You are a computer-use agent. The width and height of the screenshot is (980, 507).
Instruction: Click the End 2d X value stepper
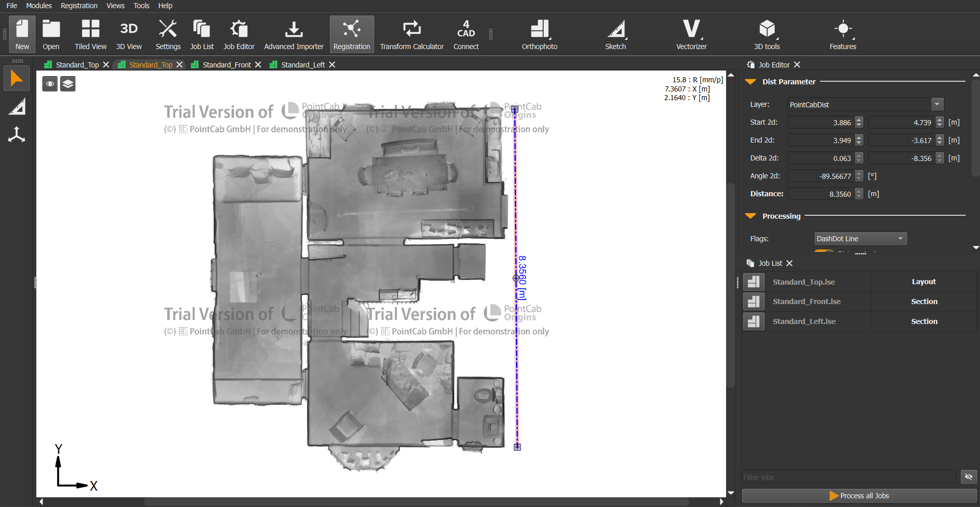[x=859, y=140]
